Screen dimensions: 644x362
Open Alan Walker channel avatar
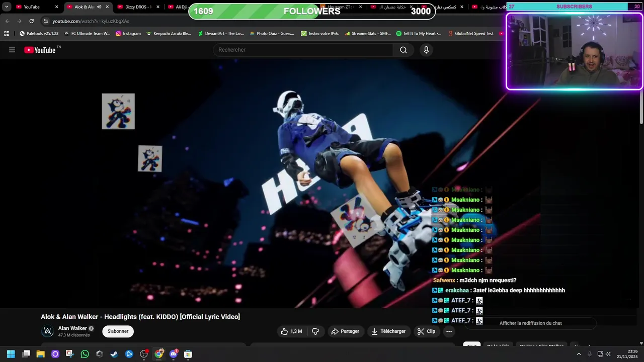(48, 331)
